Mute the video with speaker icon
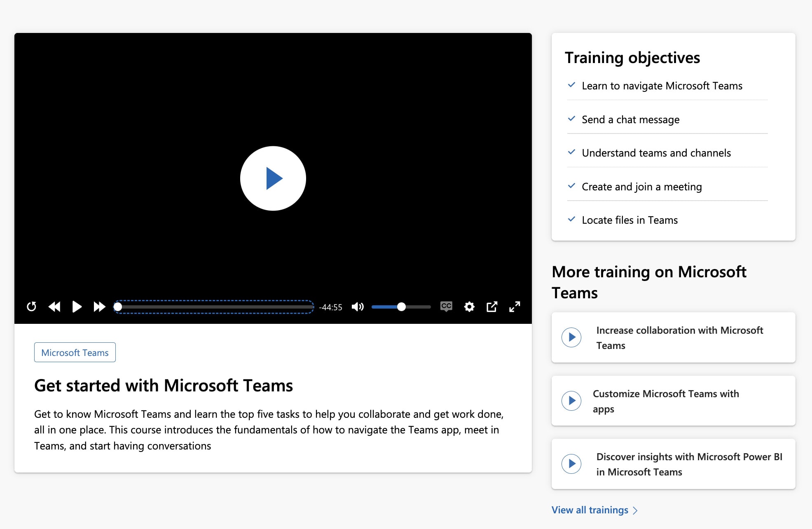 click(358, 307)
